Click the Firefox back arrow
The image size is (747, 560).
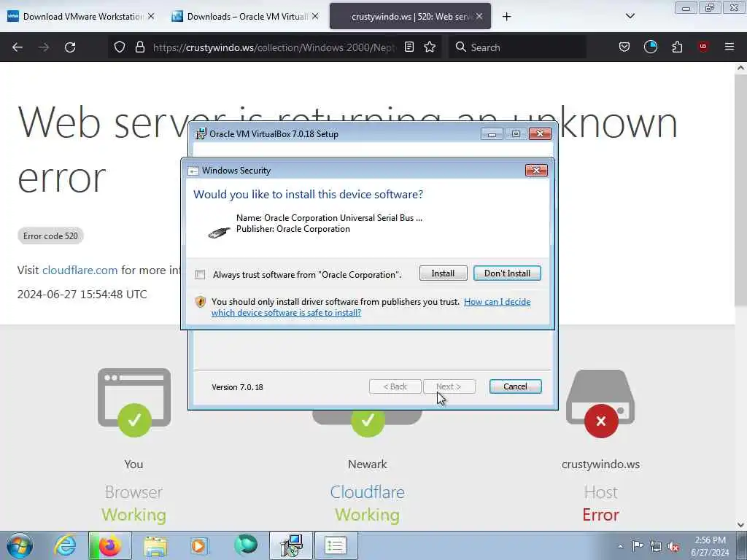(18, 47)
